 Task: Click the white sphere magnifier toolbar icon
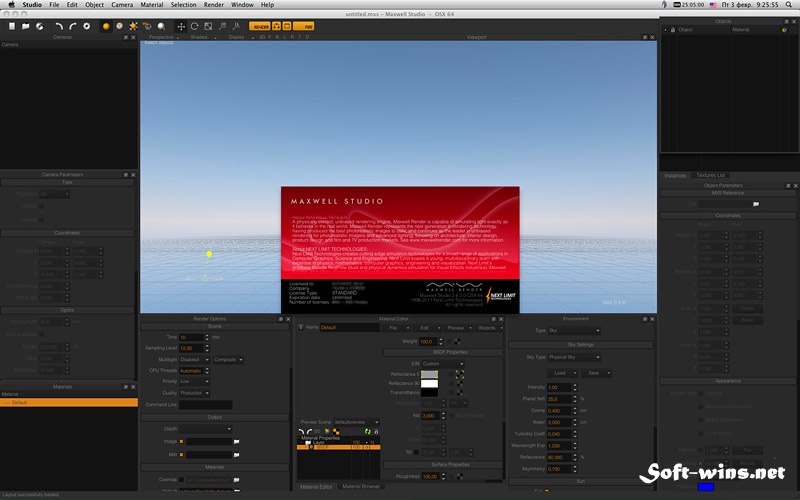(x=161, y=26)
